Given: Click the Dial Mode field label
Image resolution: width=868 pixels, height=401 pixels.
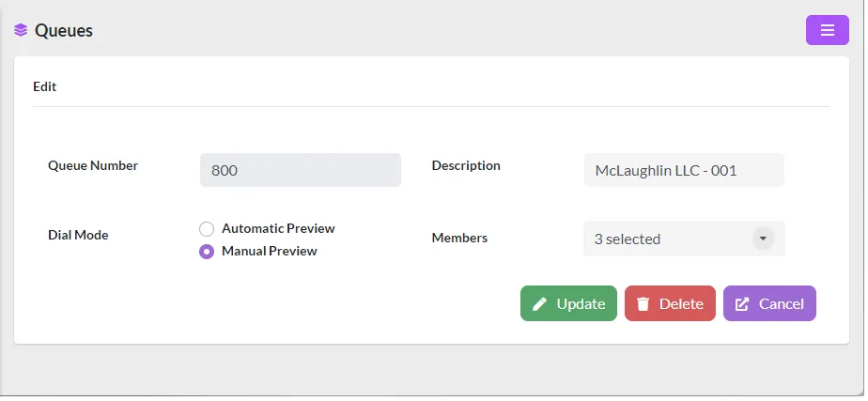Looking at the screenshot, I should point(78,235).
